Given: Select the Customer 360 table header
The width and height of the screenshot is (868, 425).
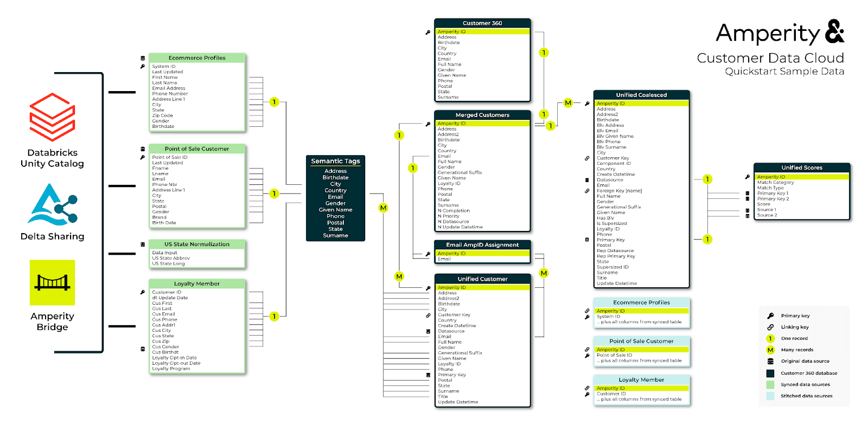Looking at the screenshot, I should tap(482, 23).
